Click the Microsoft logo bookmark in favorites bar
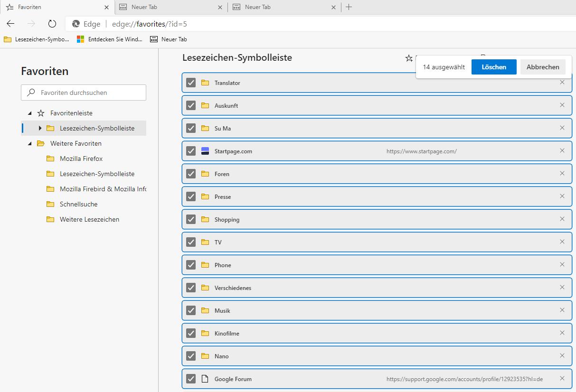This screenshot has width=576, height=392. (81, 39)
